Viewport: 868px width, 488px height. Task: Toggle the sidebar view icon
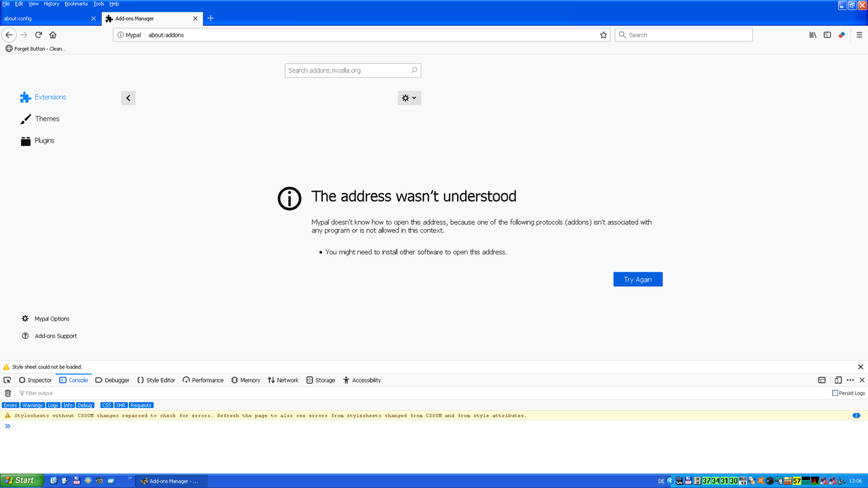[827, 35]
